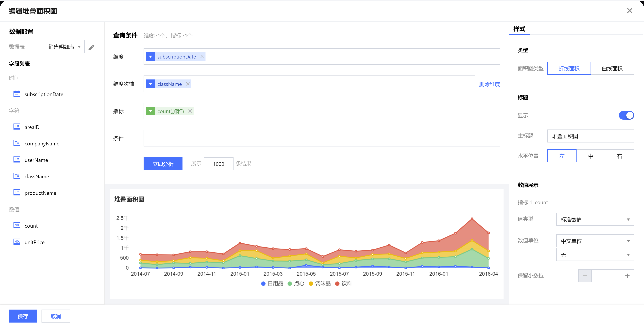Click calendar icon of subscriptionDate field

17,94
